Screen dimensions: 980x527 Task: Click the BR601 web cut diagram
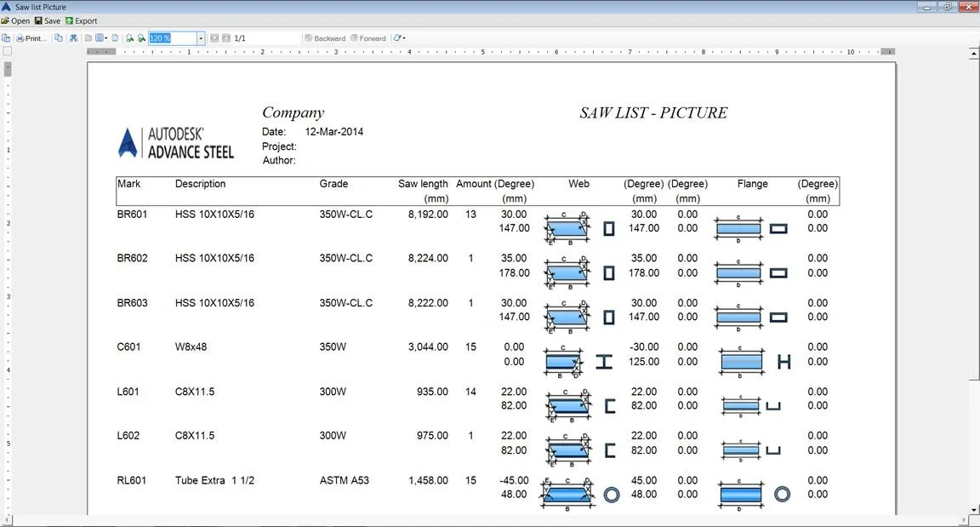coord(567,228)
